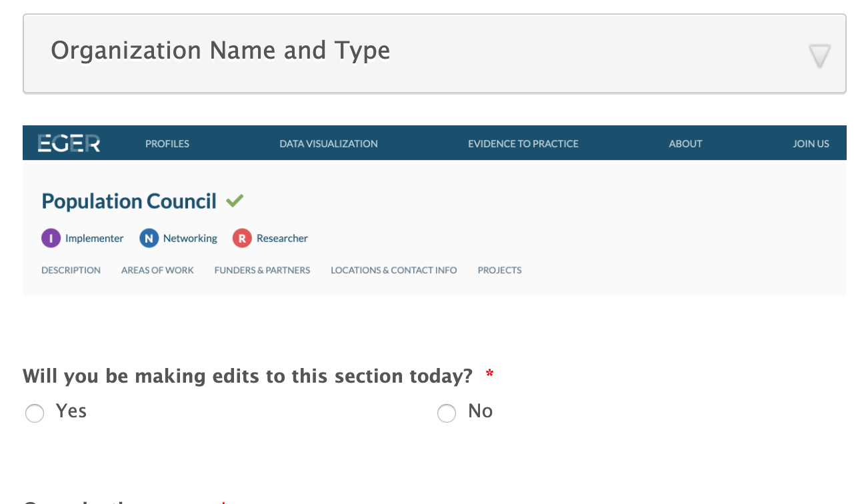Screen dimensions: 864x504
Task: Switch to the Areas of Work tab
Action: (x=157, y=270)
